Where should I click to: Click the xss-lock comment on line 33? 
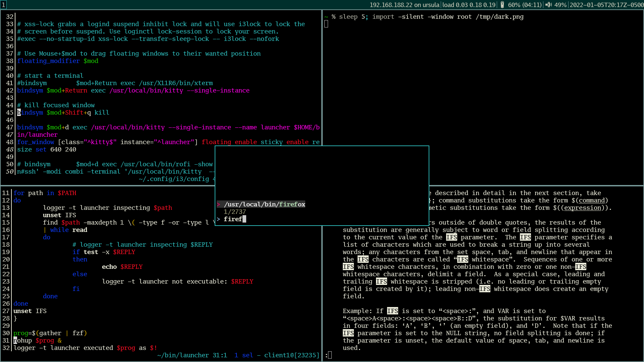coord(161,24)
